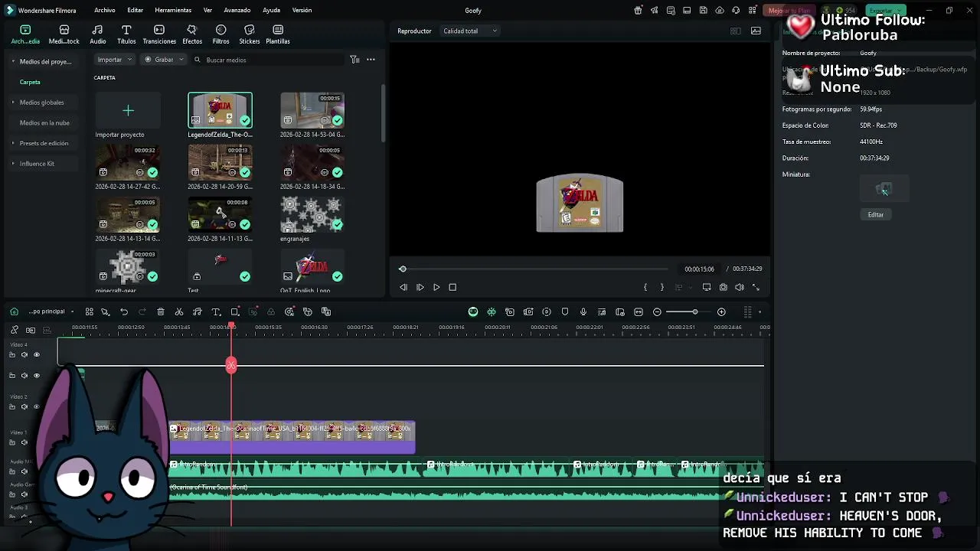Image resolution: width=980 pixels, height=551 pixels.
Task: Open the Ver menu
Action: [207, 10]
